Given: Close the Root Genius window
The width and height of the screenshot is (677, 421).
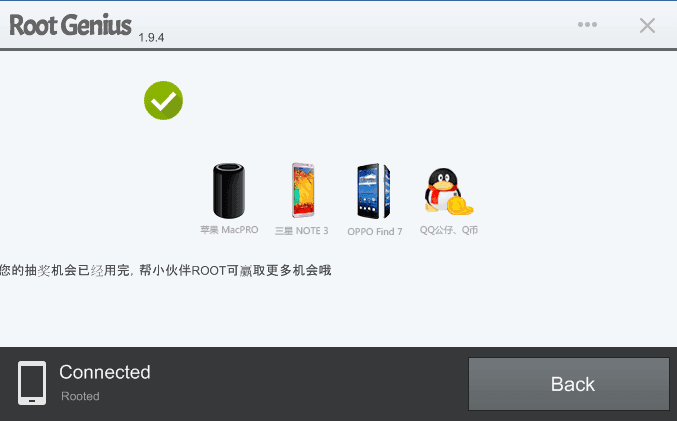Looking at the screenshot, I should click(647, 25).
